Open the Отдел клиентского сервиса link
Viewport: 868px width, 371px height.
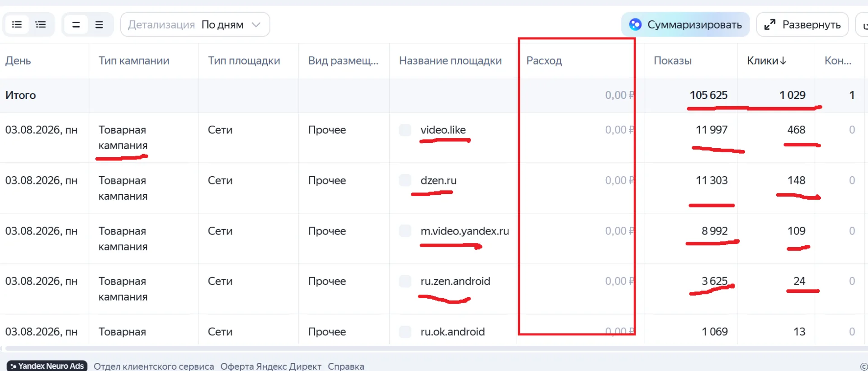point(154,366)
